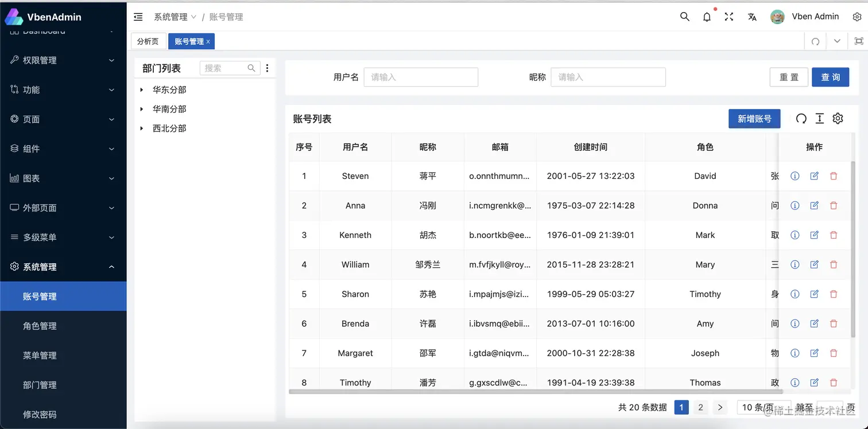The width and height of the screenshot is (868, 429).
Task: Edit the Sharon account row
Action: [x=814, y=294]
